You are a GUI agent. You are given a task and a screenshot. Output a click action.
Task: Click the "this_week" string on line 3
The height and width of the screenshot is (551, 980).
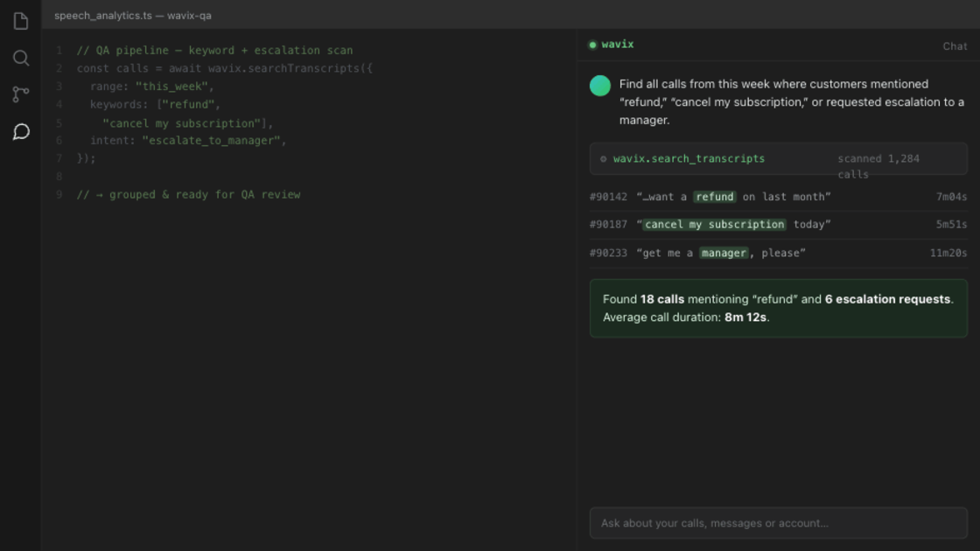pyautogui.click(x=171, y=87)
